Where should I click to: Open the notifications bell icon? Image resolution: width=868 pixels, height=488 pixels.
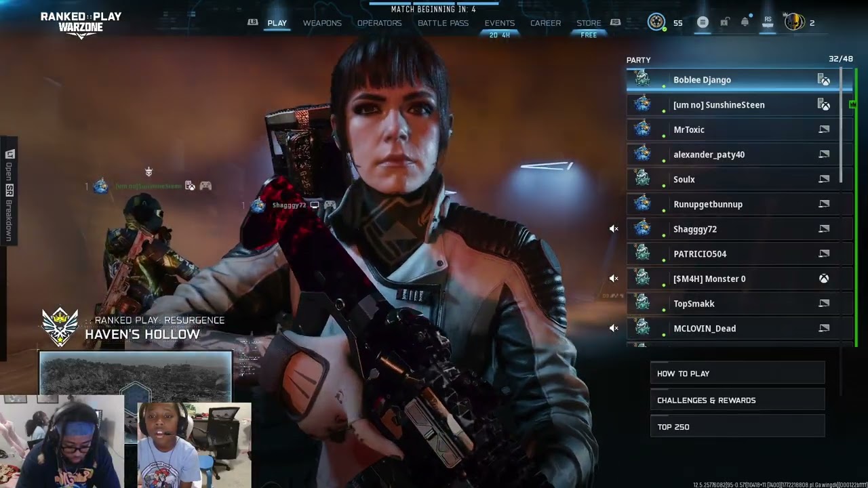point(745,22)
